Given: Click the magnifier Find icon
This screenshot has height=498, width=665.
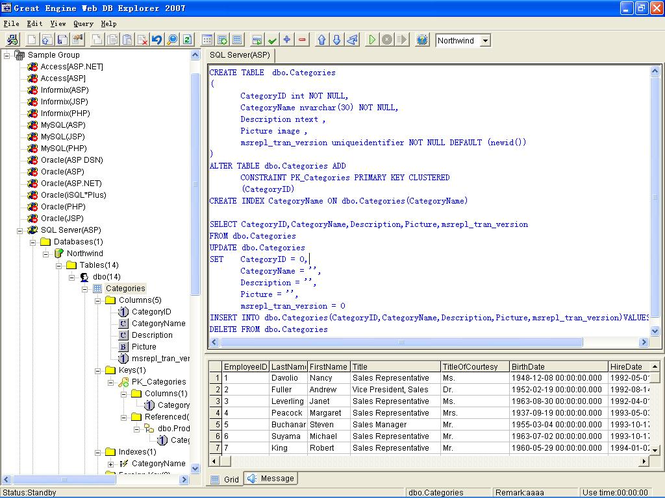Looking at the screenshot, I should point(172,40).
